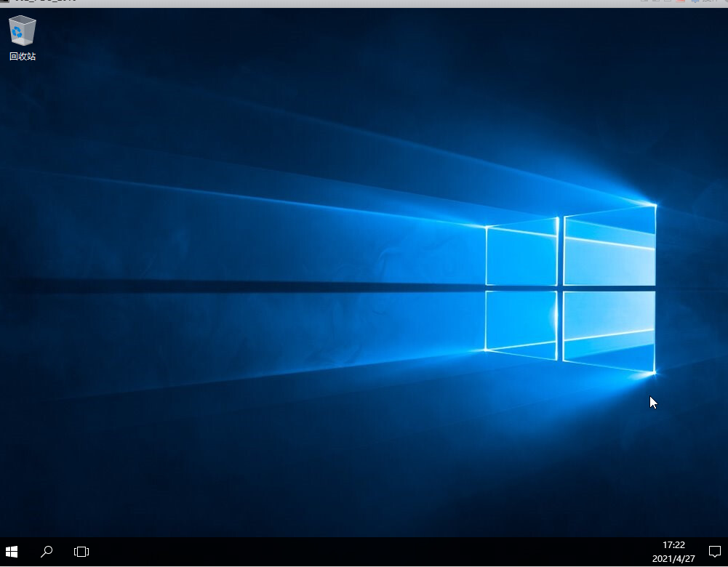Click the clock showing 17:22

tap(673, 544)
